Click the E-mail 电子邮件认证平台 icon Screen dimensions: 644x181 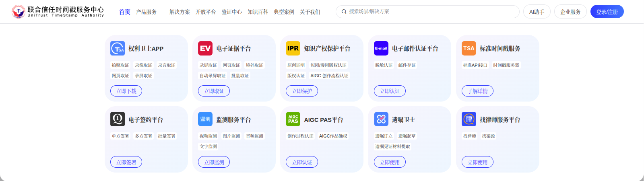pos(381,48)
